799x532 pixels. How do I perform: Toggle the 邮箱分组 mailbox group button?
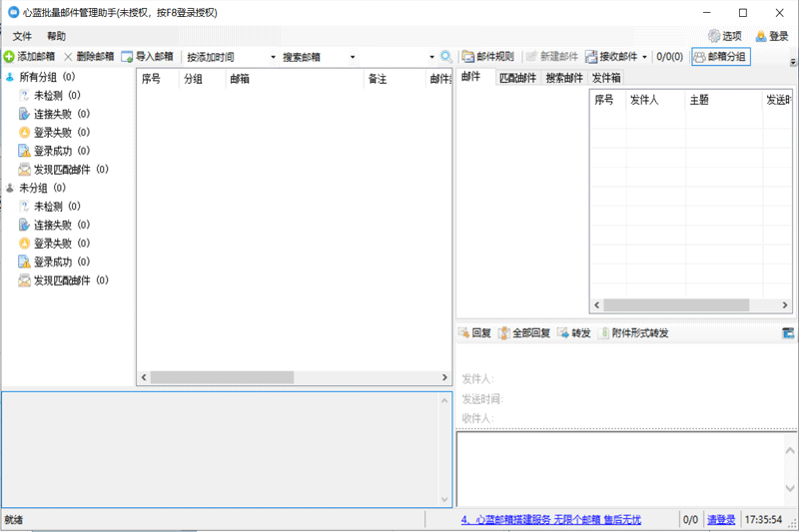[719, 57]
